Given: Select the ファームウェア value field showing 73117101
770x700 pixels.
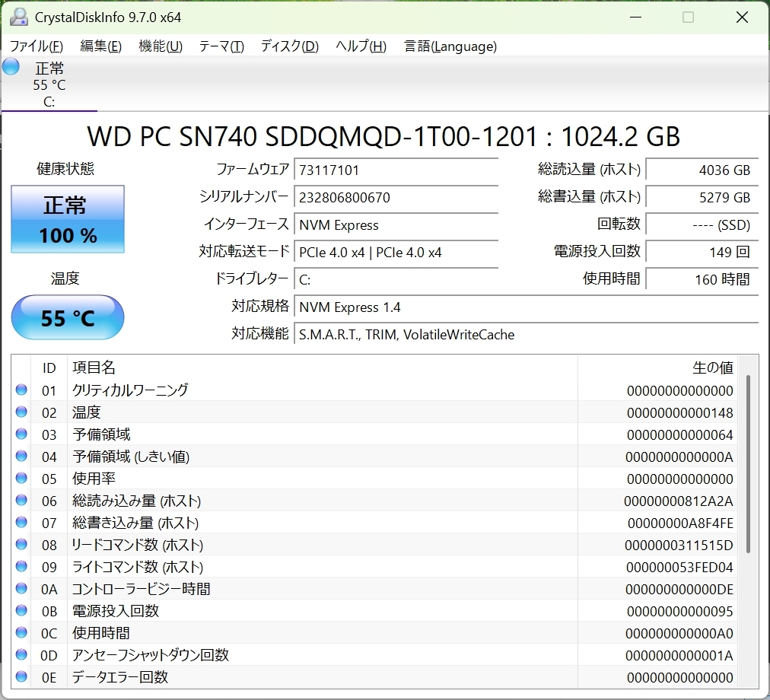Looking at the screenshot, I should (x=396, y=170).
